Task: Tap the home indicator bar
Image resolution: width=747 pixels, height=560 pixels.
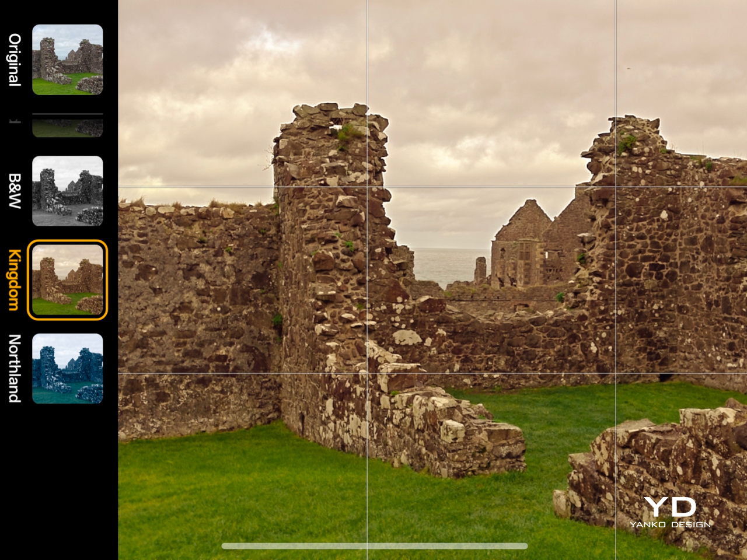Action: [x=374, y=547]
